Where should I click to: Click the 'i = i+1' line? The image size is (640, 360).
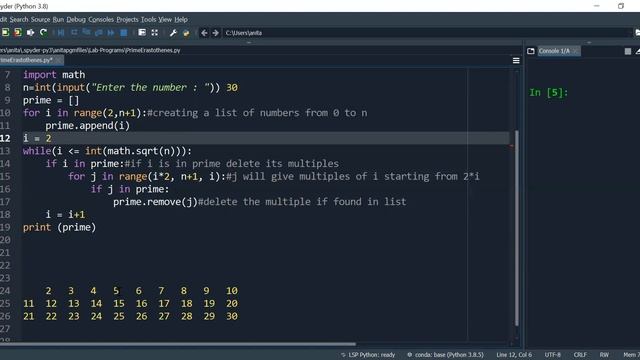pyautogui.click(x=65, y=214)
